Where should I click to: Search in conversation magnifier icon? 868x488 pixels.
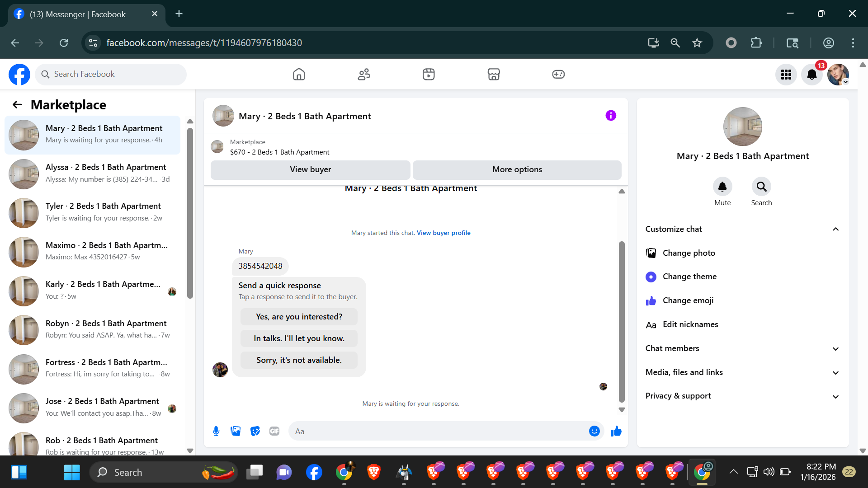[761, 187]
